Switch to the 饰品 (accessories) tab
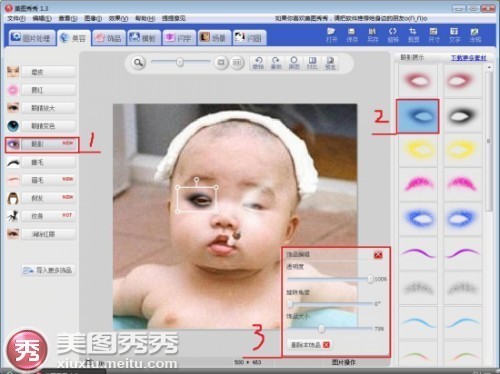The height and width of the screenshot is (374, 500). [x=109, y=38]
